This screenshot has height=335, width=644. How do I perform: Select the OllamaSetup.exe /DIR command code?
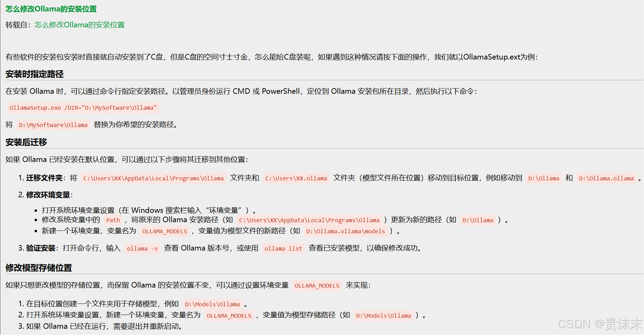tap(83, 108)
